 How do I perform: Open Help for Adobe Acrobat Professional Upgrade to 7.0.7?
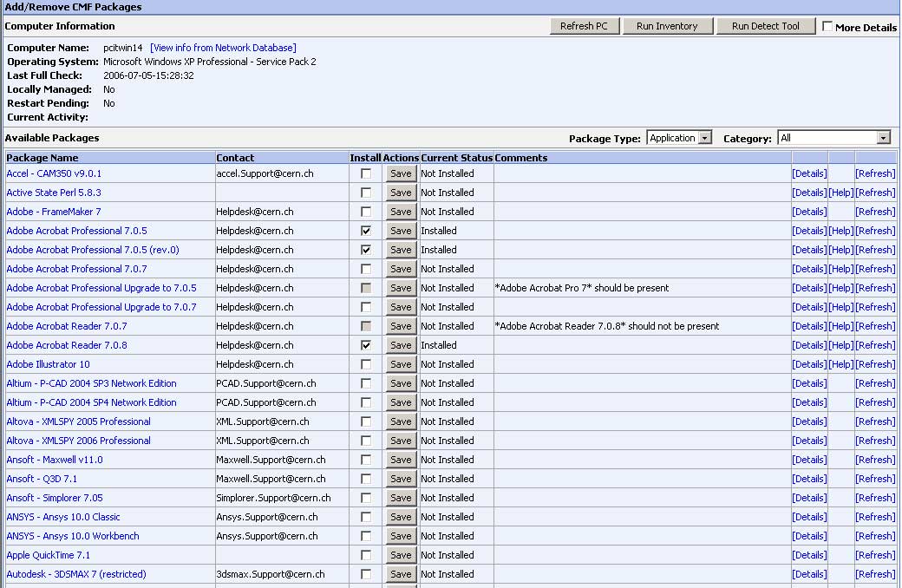click(841, 307)
